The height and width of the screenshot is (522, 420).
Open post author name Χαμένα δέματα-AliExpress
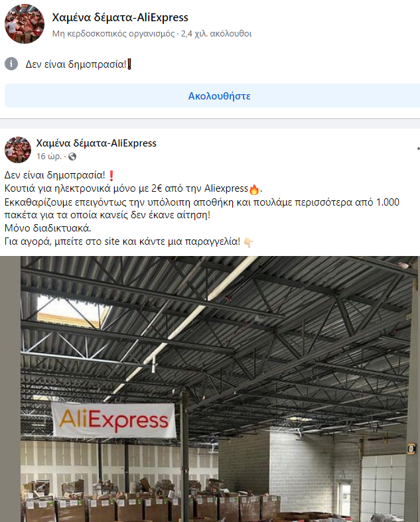tap(96, 143)
